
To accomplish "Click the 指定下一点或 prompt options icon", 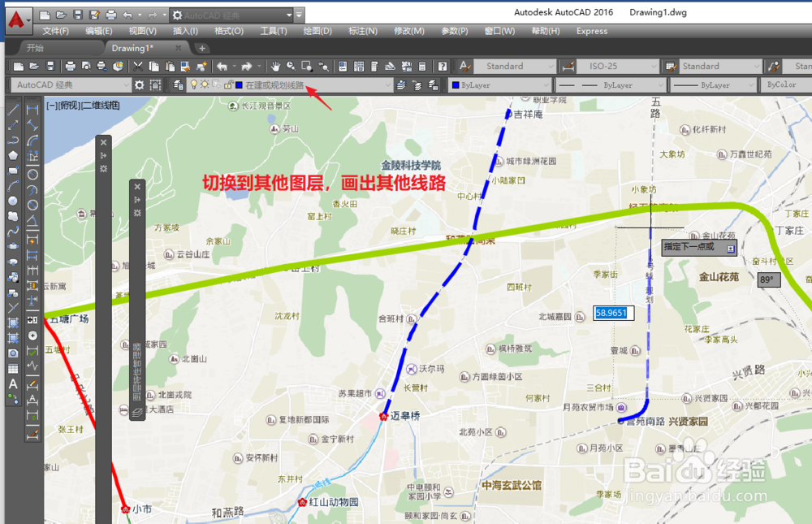I will point(730,249).
